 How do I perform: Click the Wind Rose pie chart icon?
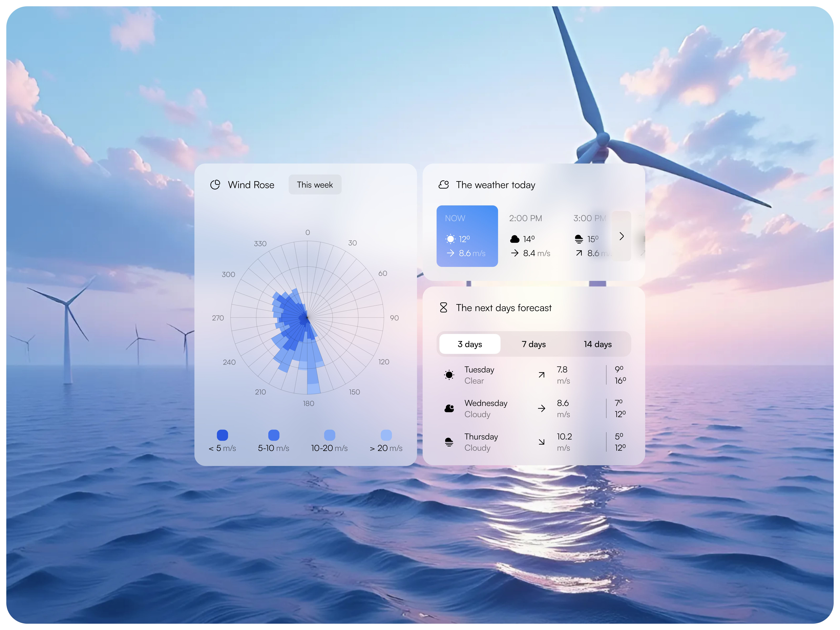pyautogui.click(x=215, y=185)
